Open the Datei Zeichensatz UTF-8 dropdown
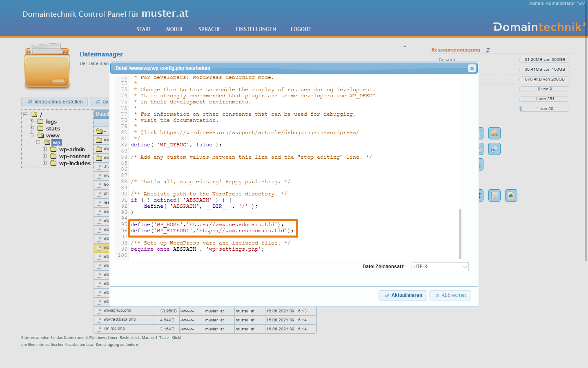The height and width of the screenshot is (368, 588). [440, 267]
